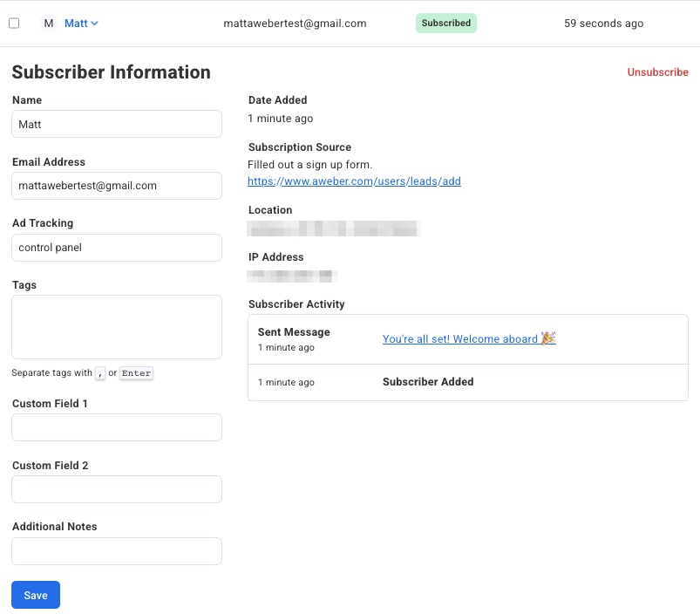Click the Sent Message activity label
The width and height of the screenshot is (700, 614).
pos(294,332)
